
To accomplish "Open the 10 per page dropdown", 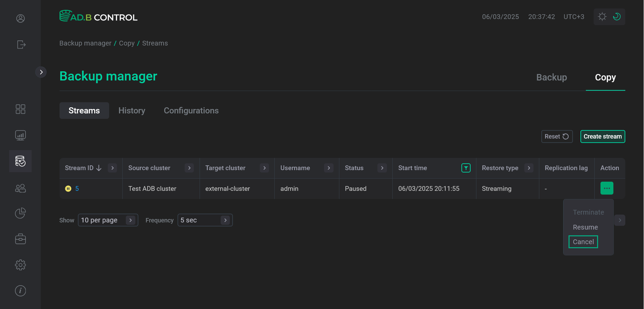I will point(108,220).
